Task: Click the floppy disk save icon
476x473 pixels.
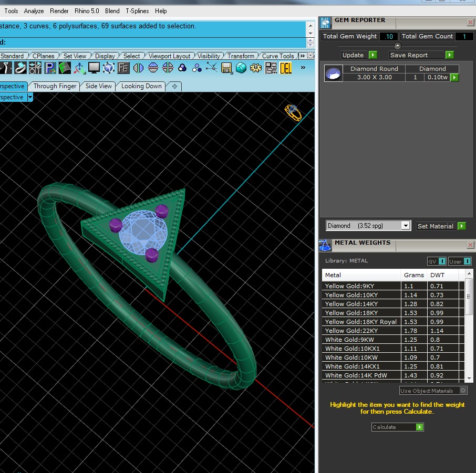Action: click(226, 68)
